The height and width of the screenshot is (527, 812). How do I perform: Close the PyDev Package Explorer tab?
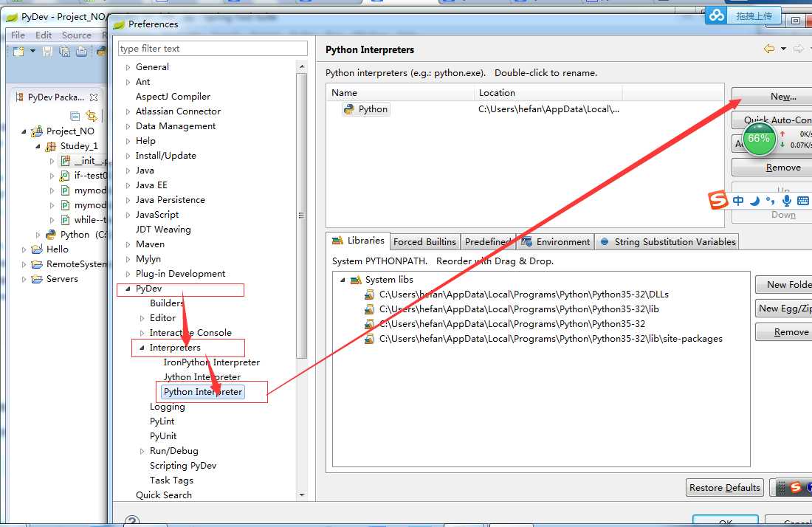coord(94,97)
